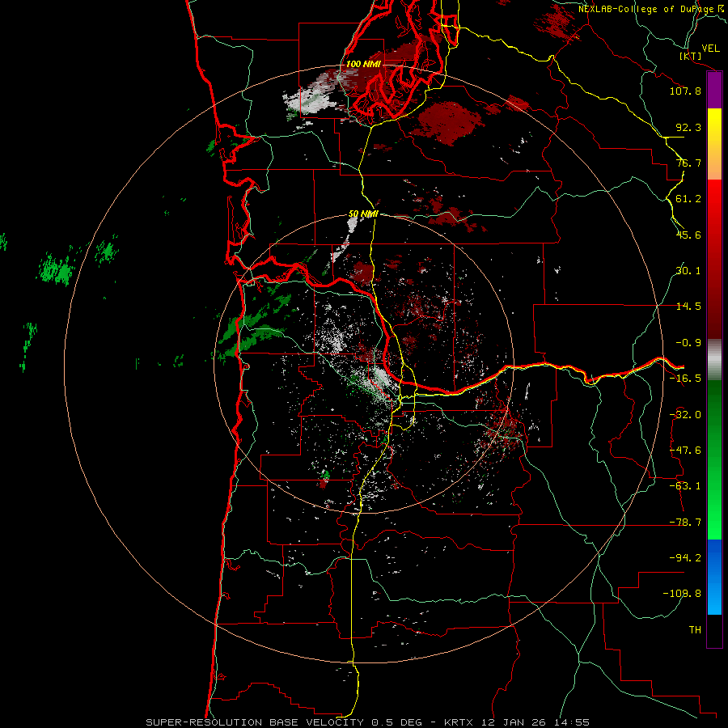Select the 107.8 legend value
The width and height of the screenshot is (728, 728).
[685, 91]
